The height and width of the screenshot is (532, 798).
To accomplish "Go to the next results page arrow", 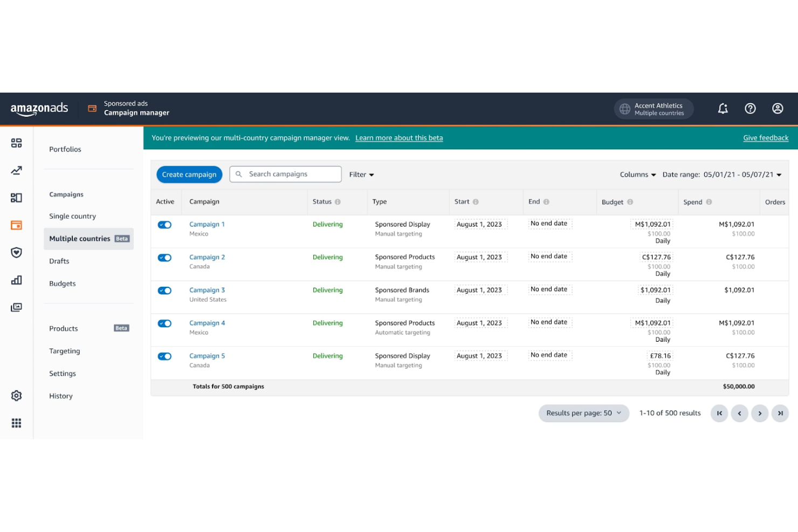I will coord(759,413).
